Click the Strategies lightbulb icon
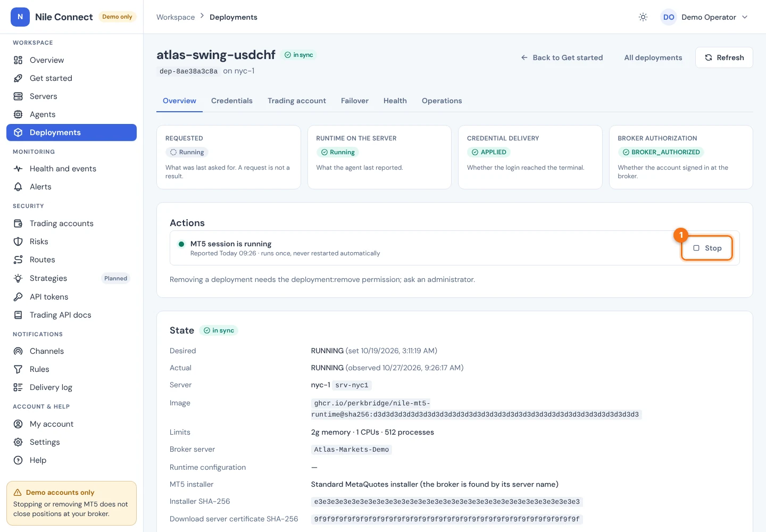This screenshot has width=766, height=532. (18, 278)
